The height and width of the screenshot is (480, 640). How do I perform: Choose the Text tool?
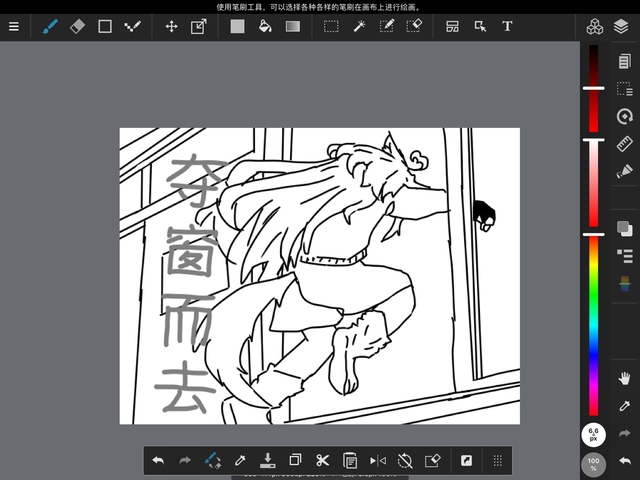tap(507, 27)
